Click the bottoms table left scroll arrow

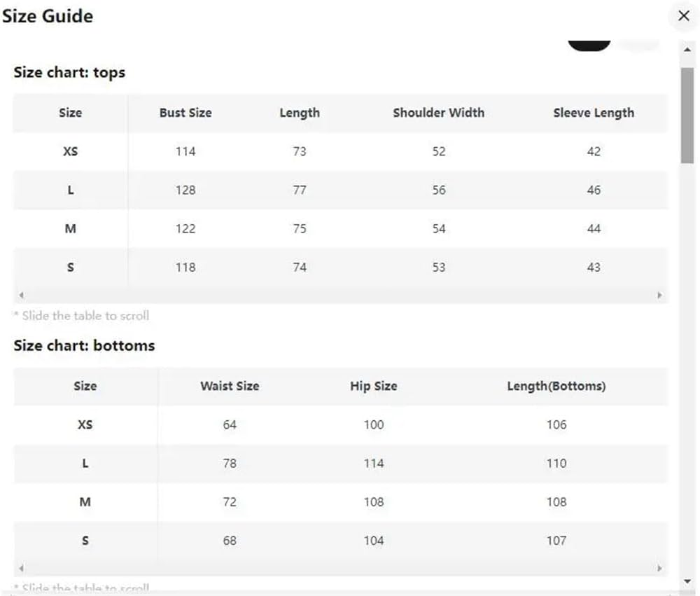point(21,568)
